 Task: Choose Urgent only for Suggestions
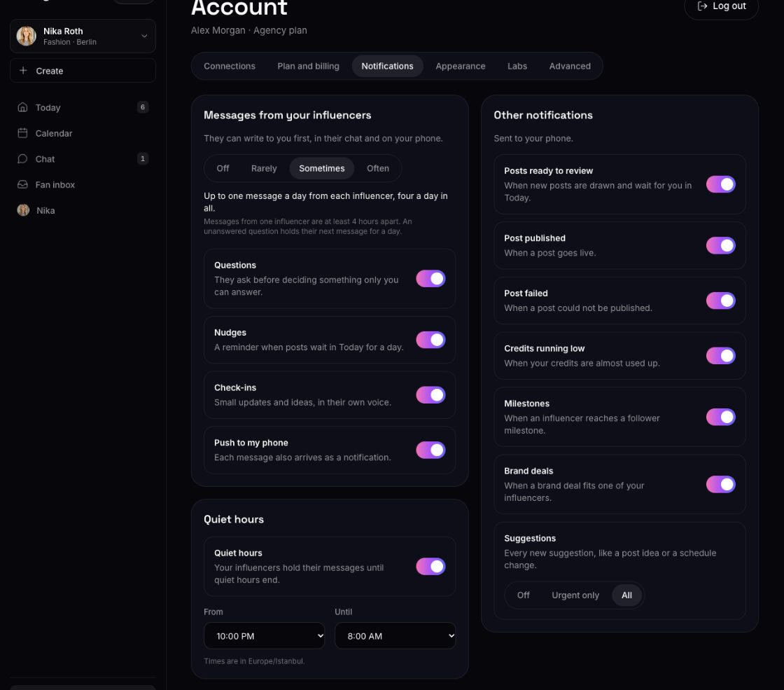575,595
